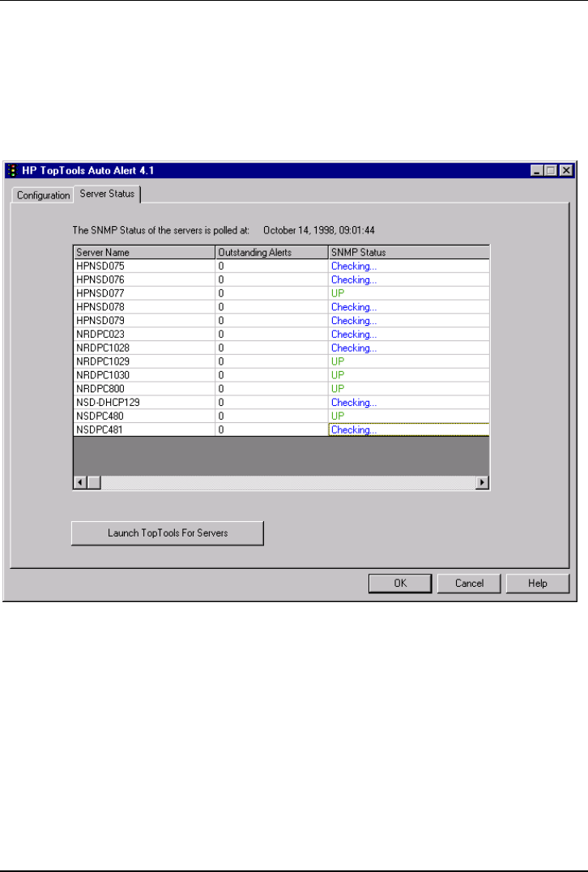Confirm with the OK button
This screenshot has height=872, width=588.
[400, 583]
